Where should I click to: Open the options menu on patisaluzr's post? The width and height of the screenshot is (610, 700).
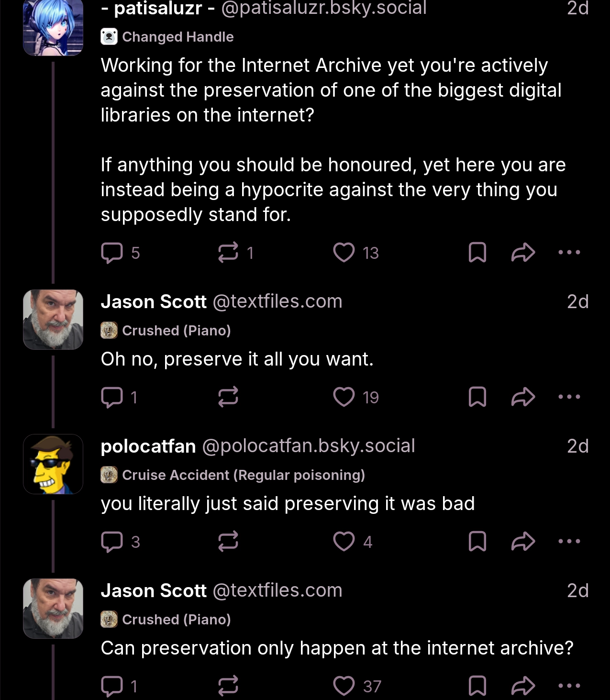coord(568,252)
